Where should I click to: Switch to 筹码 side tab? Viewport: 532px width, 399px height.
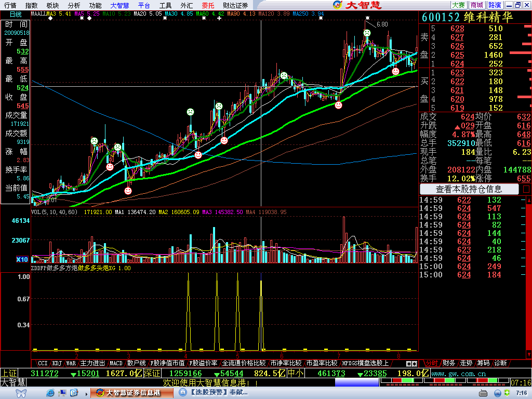click(484, 363)
